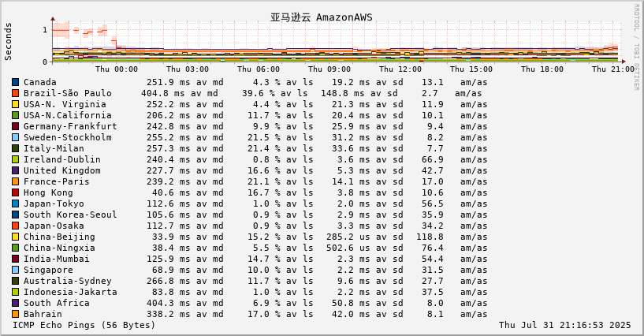
Task: Click the Thu 03:00 time axis label
Action: tap(188, 69)
